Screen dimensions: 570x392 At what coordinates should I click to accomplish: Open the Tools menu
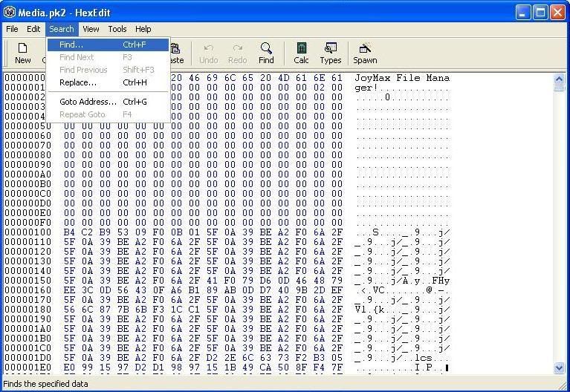[x=117, y=29]
